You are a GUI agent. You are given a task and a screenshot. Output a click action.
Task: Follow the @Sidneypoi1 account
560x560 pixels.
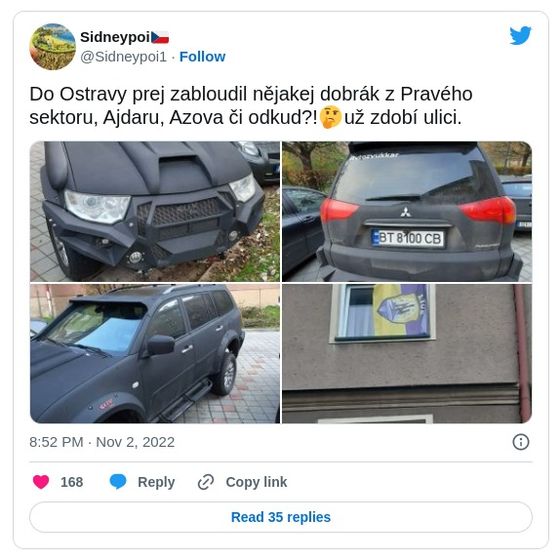pyautogui.click(x=202, y=57)
